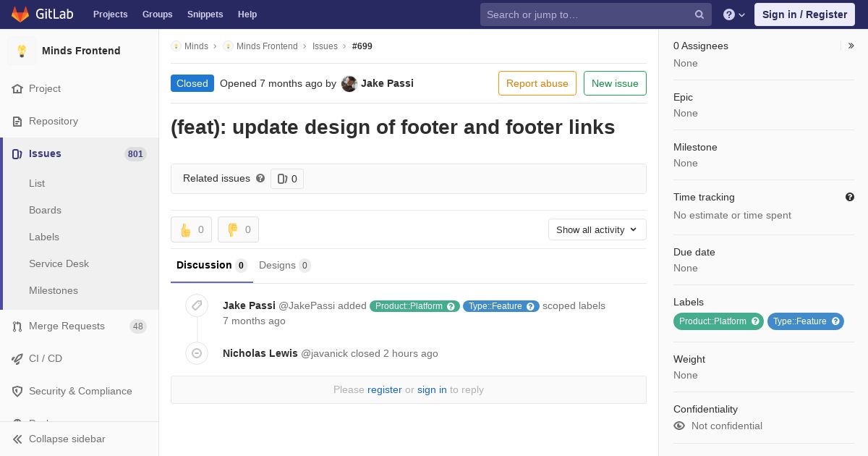Click the search magnifier icon
This screenshot has height=456, width=868.
click(699, 14)
